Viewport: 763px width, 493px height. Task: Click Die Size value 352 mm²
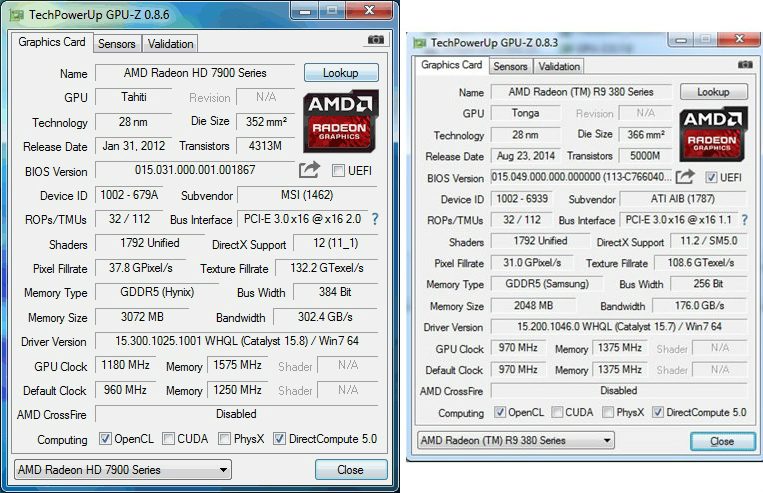[x=266, y=122]
